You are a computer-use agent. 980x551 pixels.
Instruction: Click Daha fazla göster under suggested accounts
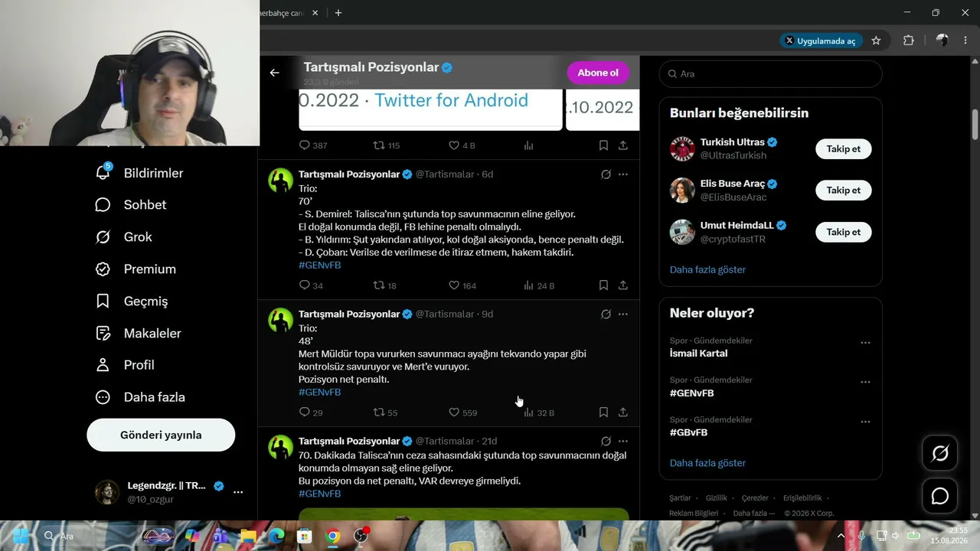pos(707,269)
